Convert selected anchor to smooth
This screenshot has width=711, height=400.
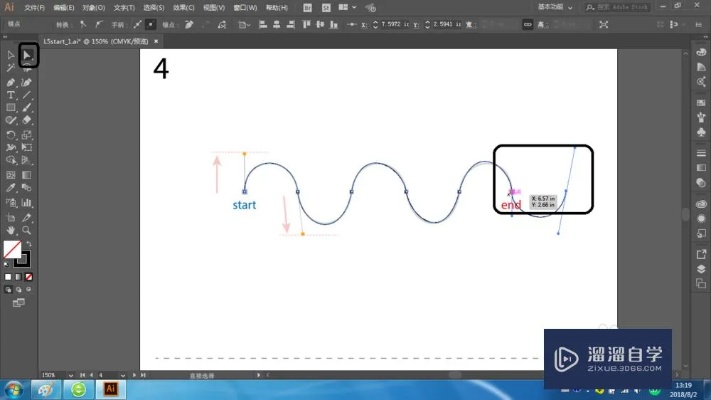click(x=99, y=24)
